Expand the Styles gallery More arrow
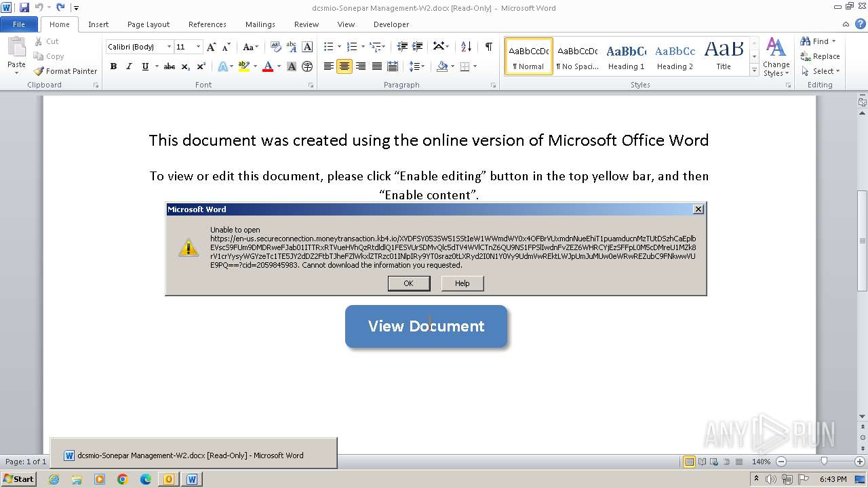The image size is (868, 488). click(x=754, y=70)
